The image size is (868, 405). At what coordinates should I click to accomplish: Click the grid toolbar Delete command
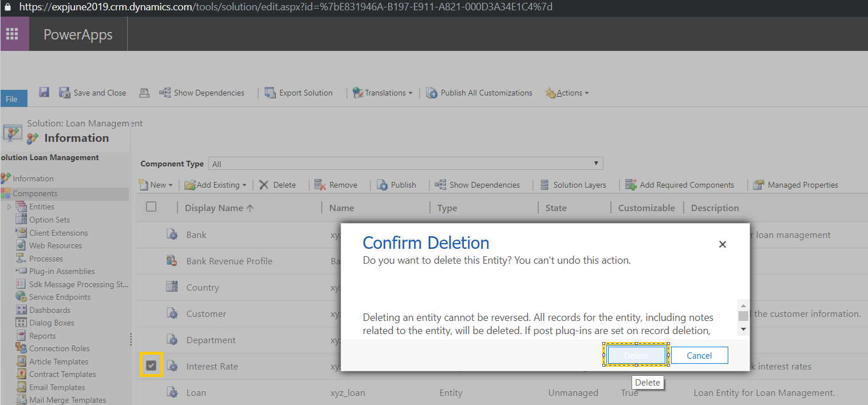coord(278,185)
